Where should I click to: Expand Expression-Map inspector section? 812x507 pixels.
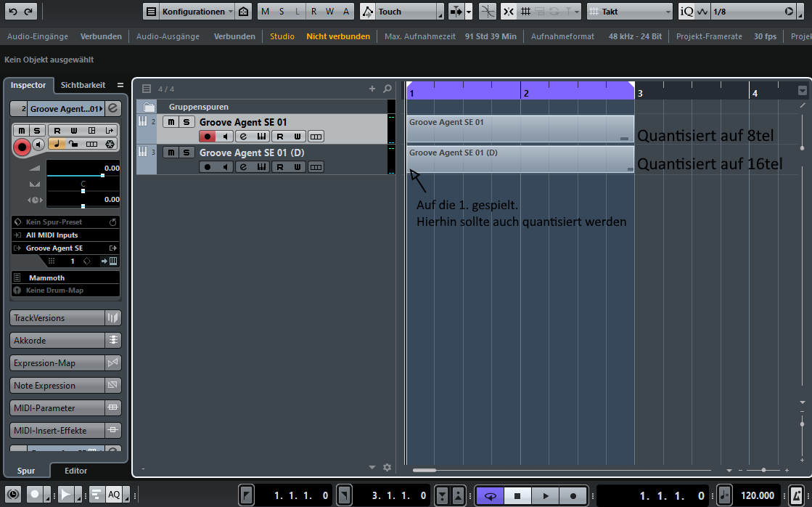click(66, 363)
